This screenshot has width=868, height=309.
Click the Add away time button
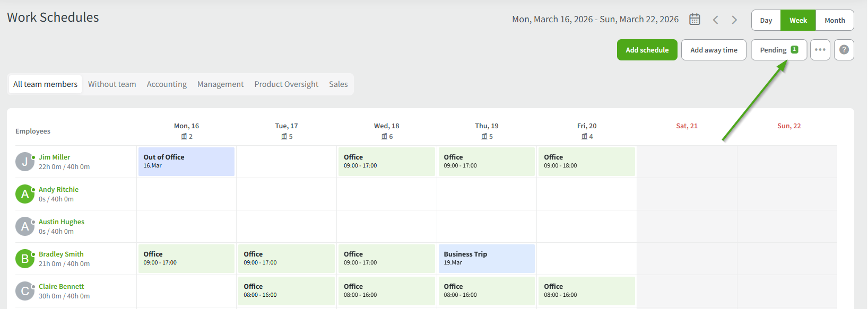[x=714, y=50]
